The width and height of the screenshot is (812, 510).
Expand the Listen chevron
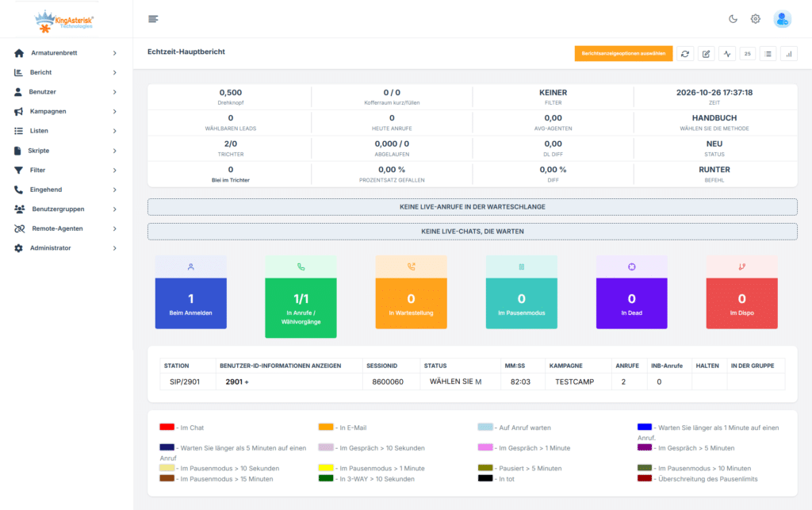[x=114, y=131]
